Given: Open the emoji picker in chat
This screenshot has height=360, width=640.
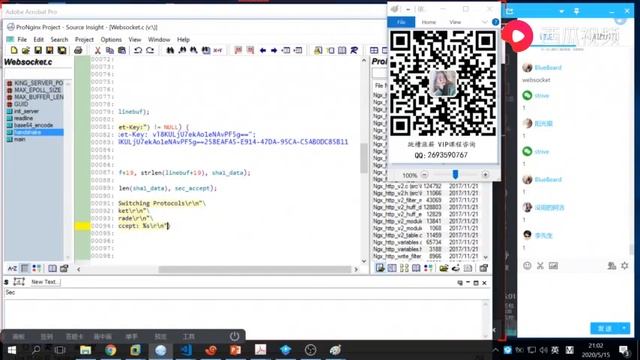Looking at the screenshot, I should pyautogui.click(x=527, y=266).
